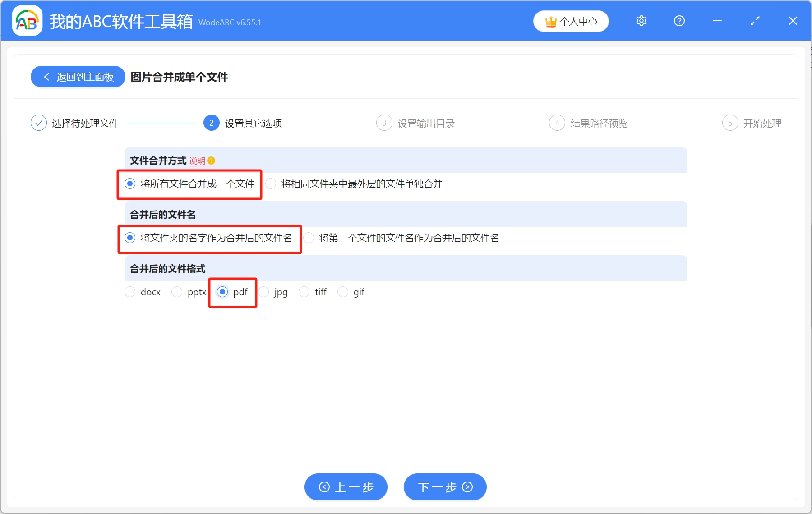
Task: Open the 说明 explanation link
Action: click(x=199, y=161)
